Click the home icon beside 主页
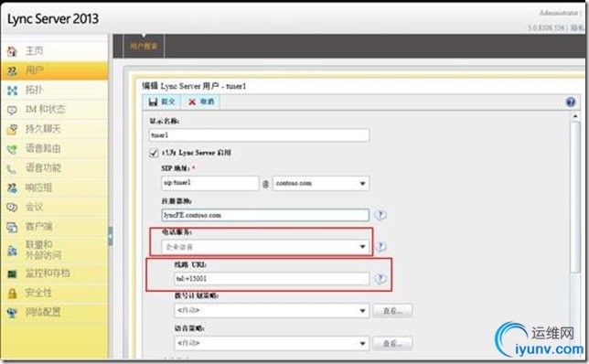The image size is (589, 364). (12, 50)
